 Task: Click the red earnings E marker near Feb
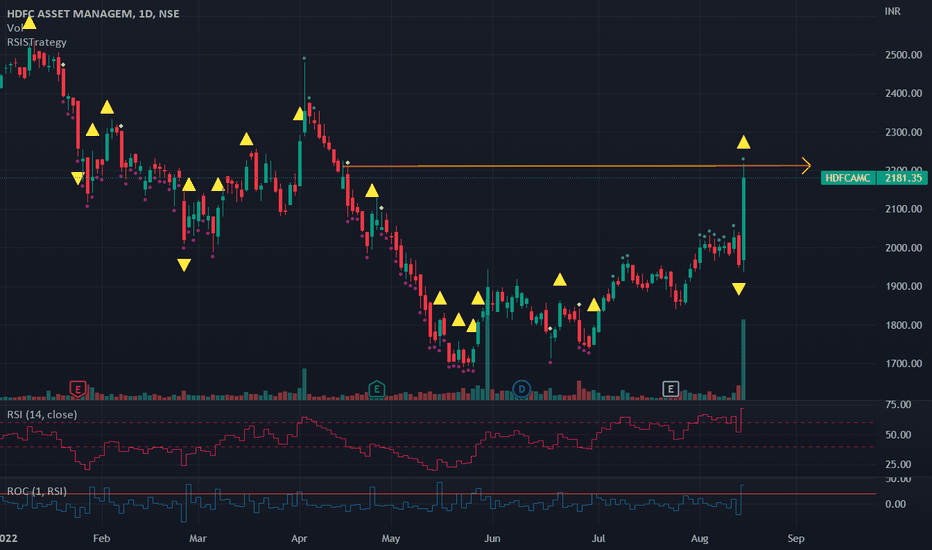tap(78, 389)
